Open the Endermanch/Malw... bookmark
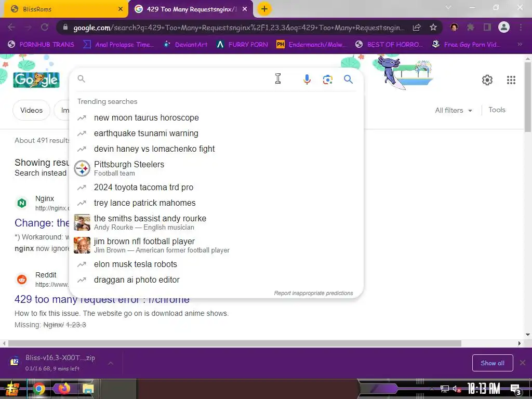 [x=311, y=44]
